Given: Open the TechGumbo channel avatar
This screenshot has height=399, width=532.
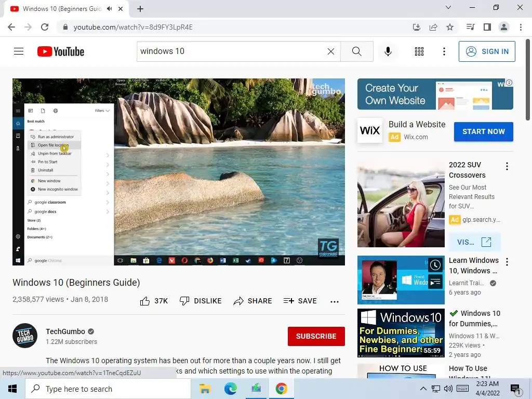Looking at the screenshot, I should [x=25, y=336].
